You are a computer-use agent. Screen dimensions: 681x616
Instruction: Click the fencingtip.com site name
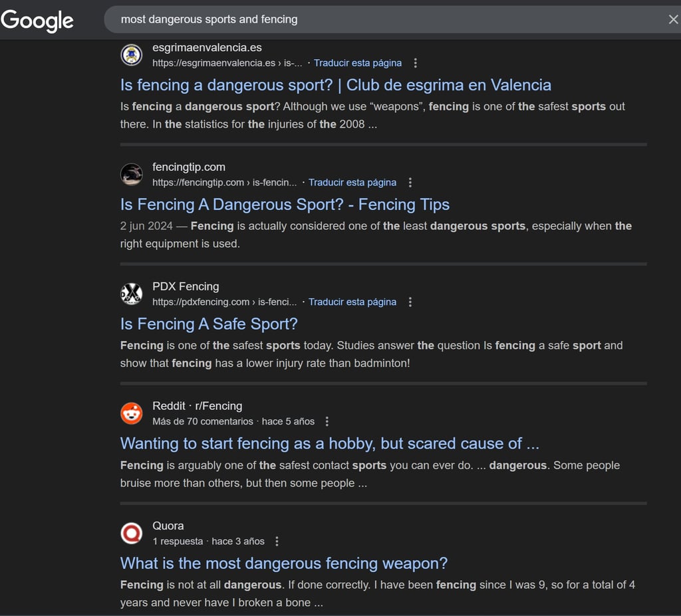[x=189, y=167]
